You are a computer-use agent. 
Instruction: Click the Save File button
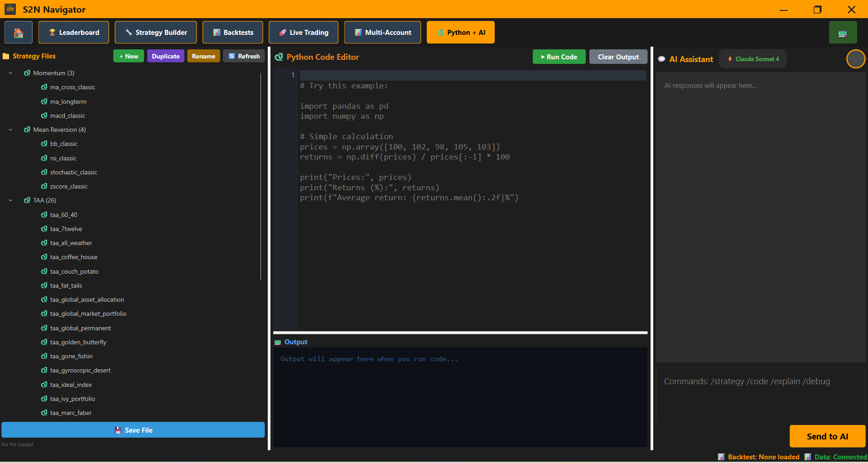[x=133, y=430]
